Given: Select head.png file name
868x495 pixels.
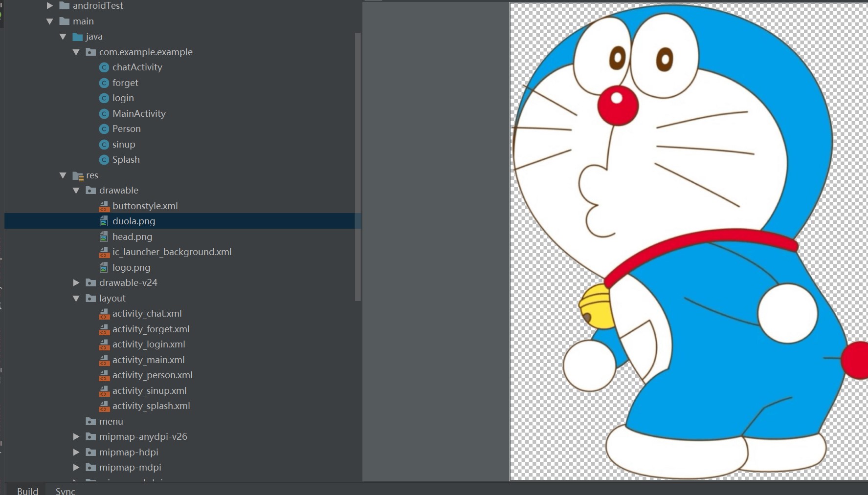Looking at the screenshot, I should point(133,237).
